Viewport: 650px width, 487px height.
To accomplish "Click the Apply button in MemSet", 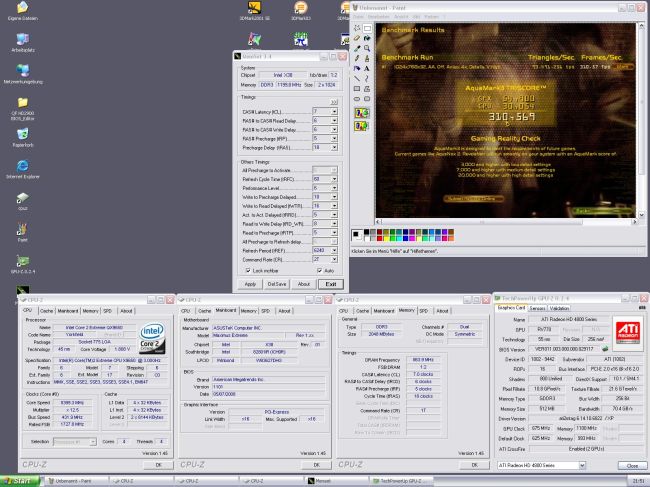I will coord(250,284).
